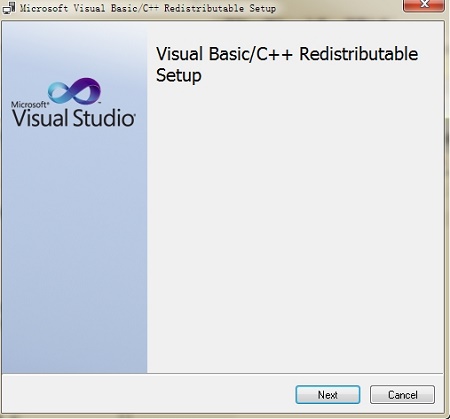Close the setup window with X
Screen dimensions: 450x419
[424, 5]
